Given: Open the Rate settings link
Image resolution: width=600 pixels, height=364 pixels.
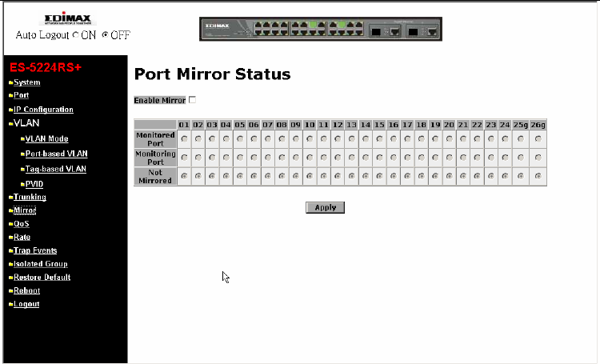Looking at the screenshot, I should point(22,237).
